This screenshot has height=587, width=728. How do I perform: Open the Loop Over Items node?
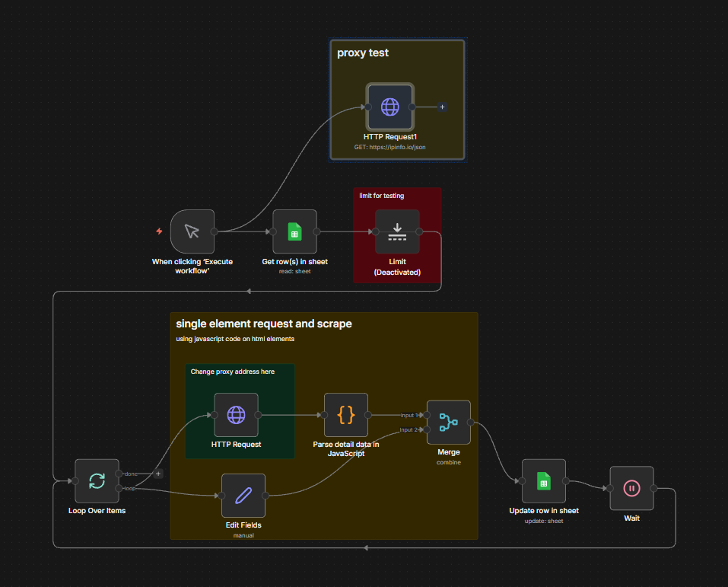coord(97,480)
